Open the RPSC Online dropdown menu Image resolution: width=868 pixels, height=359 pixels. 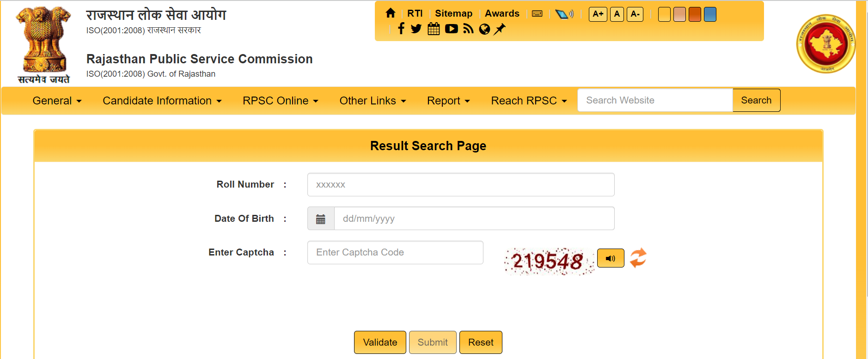(x=280, y=101)
